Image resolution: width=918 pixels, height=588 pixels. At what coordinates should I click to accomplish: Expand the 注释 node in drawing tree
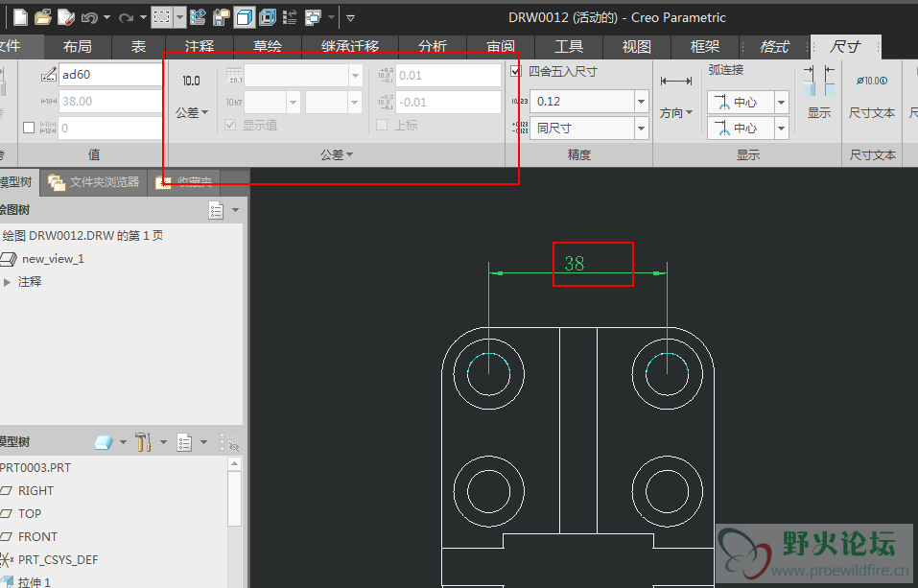pos(8,282)
